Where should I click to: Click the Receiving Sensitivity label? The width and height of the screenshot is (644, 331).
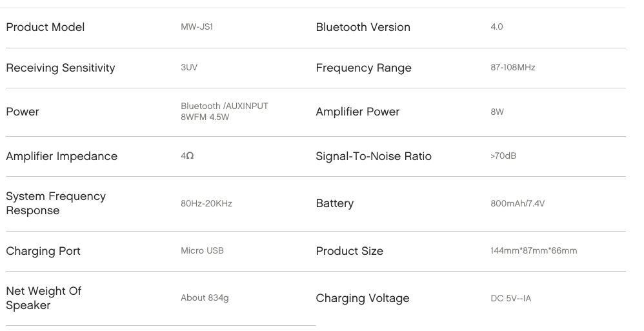pyautogui.click(x=61, y=68)
